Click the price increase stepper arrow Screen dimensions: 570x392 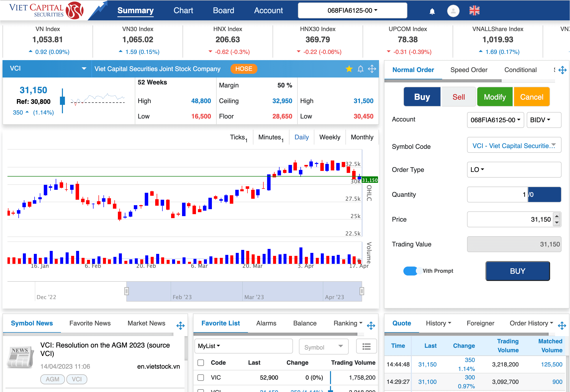click(x=557, y=216)
